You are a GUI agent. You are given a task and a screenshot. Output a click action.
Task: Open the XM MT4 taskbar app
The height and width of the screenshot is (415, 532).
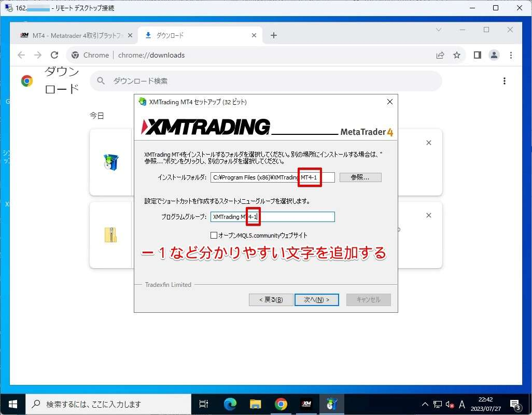click(x=306, y=404)
